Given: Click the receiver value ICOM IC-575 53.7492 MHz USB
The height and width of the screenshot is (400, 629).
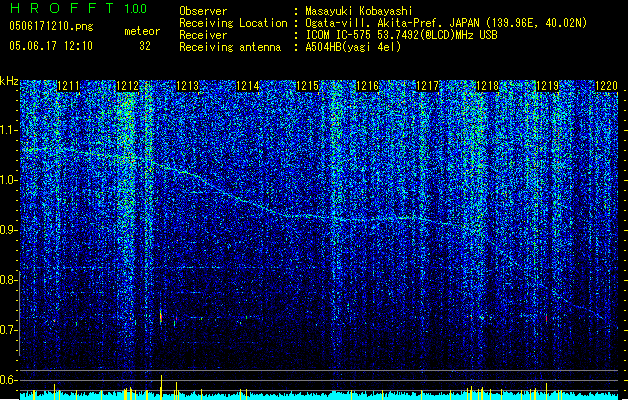Looking at the screenshot, I should point(401,35).
